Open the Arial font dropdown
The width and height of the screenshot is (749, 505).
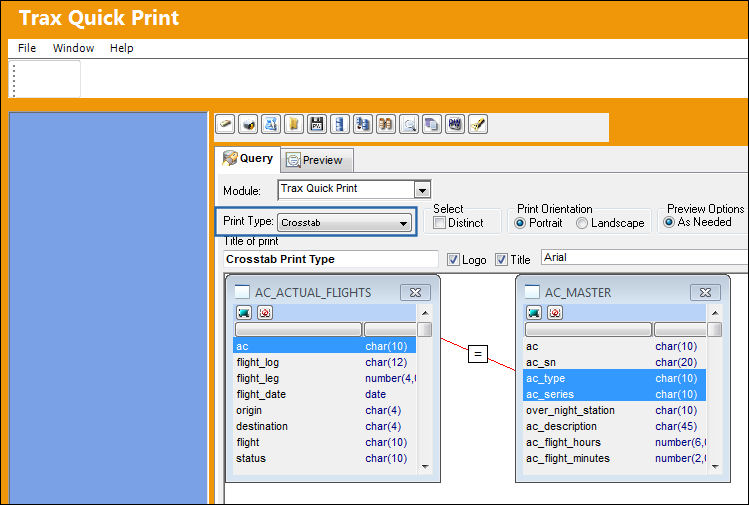(644, 258)
